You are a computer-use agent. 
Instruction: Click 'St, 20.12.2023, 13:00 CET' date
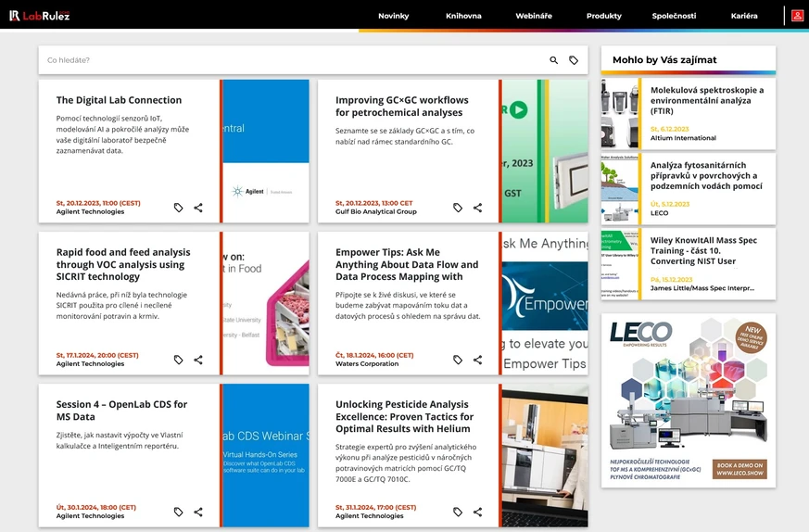373,203
